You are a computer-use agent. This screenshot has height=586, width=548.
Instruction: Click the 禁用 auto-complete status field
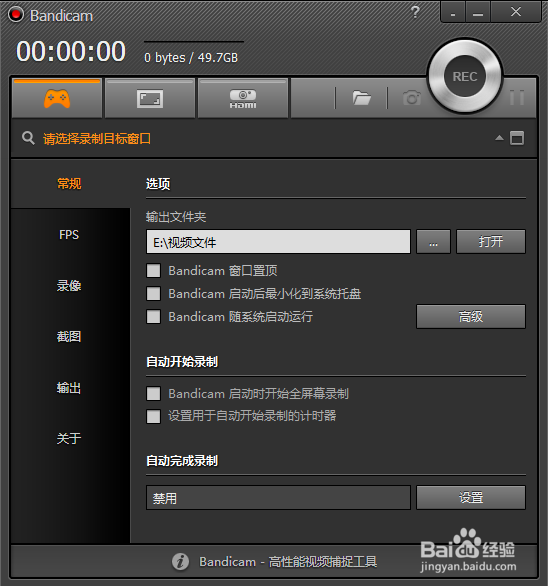(x=278, y=497)
